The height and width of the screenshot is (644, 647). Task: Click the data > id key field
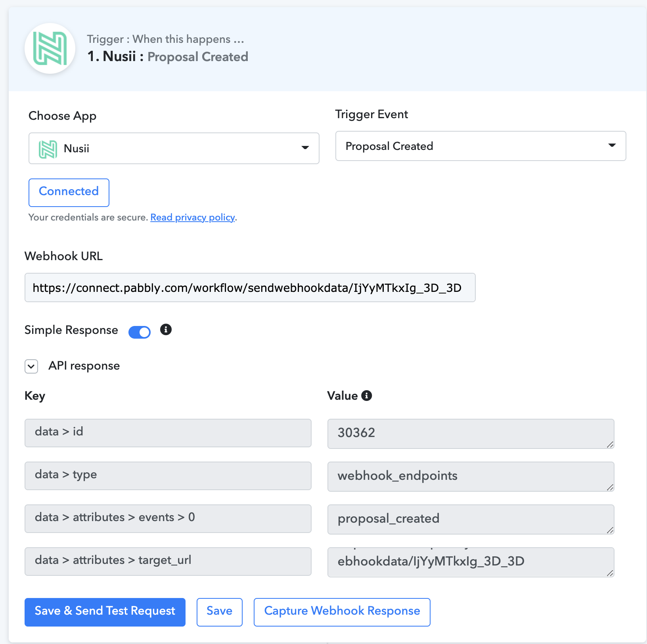pyautogui.click(x=168, y=433)
